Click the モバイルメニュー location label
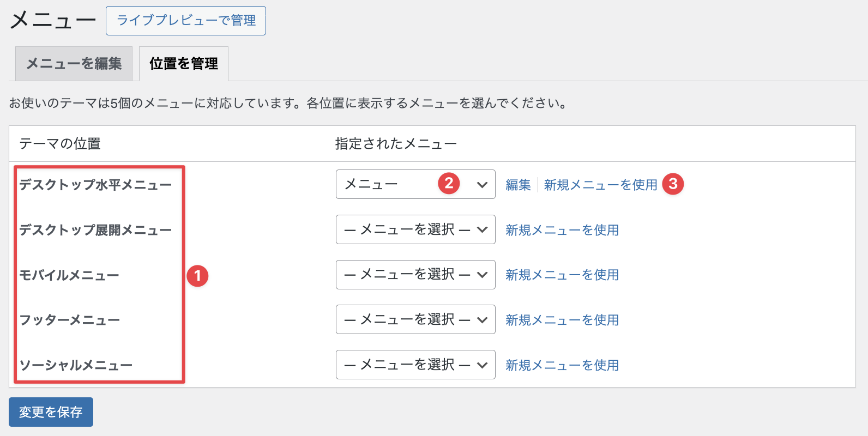The width and height of the screenshot is (868, 436). [x=69, y=275]
